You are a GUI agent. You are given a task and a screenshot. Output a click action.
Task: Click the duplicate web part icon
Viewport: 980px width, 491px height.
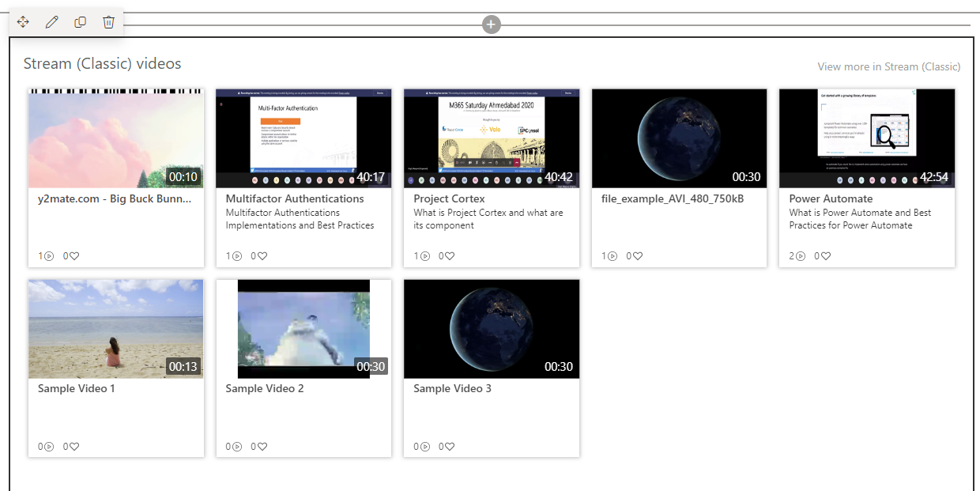[x=80, y=22]
